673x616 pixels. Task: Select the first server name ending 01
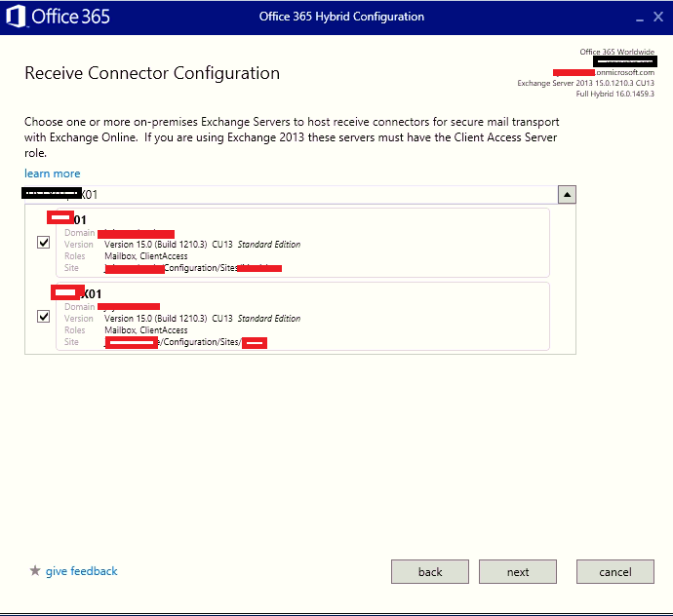[80, 220]
